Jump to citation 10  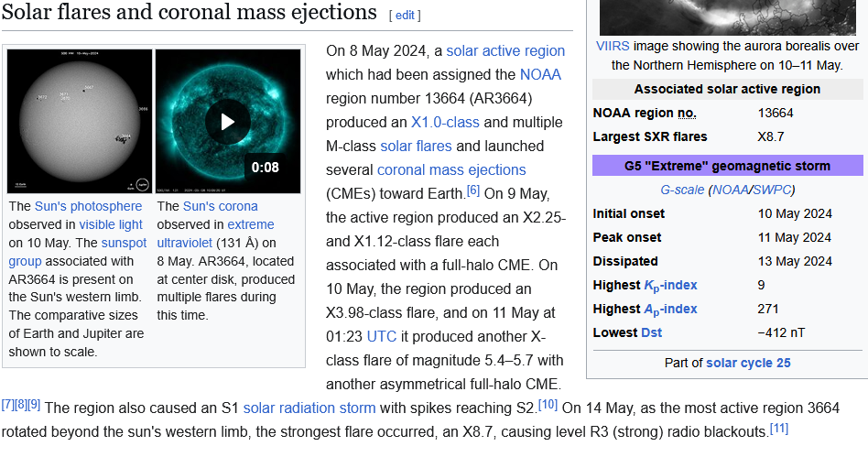(548, 405)
